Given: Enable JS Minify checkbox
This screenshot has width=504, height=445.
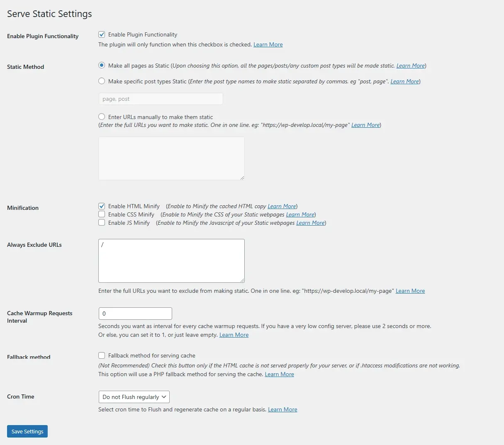Looking at the screenshot, I should pos(102,223).
